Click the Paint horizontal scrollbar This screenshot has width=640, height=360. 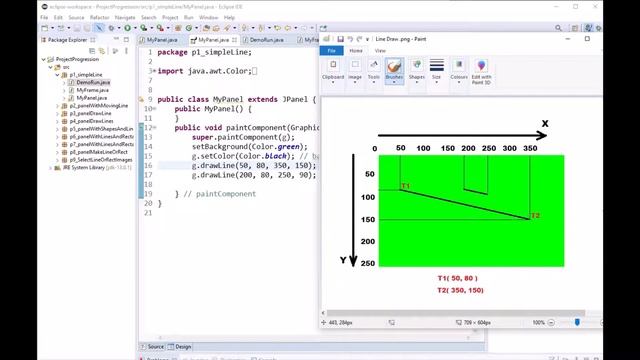(456, 313)
